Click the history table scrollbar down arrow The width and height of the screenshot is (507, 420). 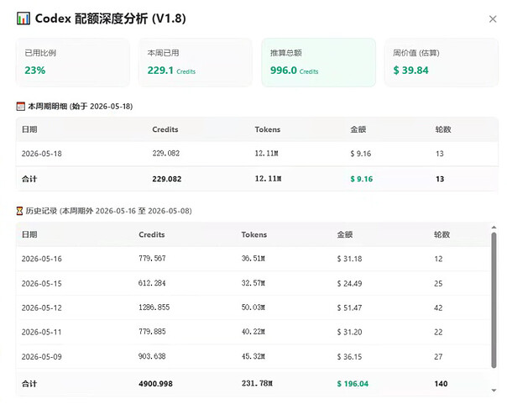494,391
